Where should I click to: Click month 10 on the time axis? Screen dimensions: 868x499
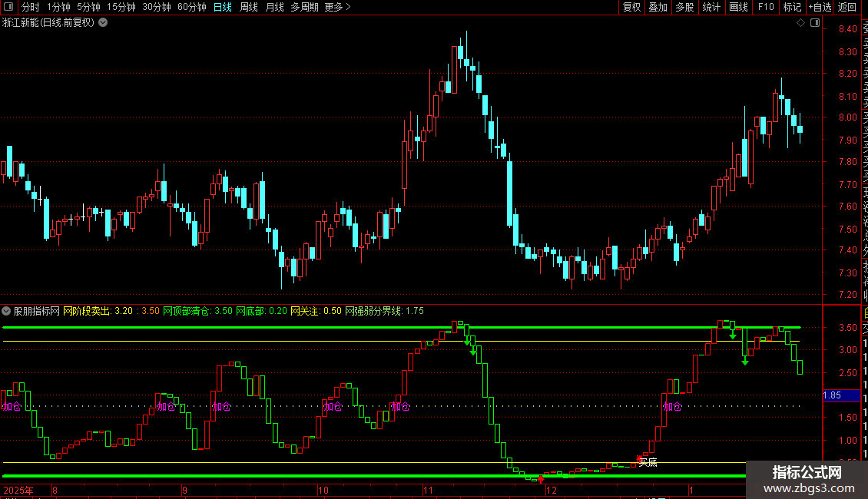click(323, 490)
